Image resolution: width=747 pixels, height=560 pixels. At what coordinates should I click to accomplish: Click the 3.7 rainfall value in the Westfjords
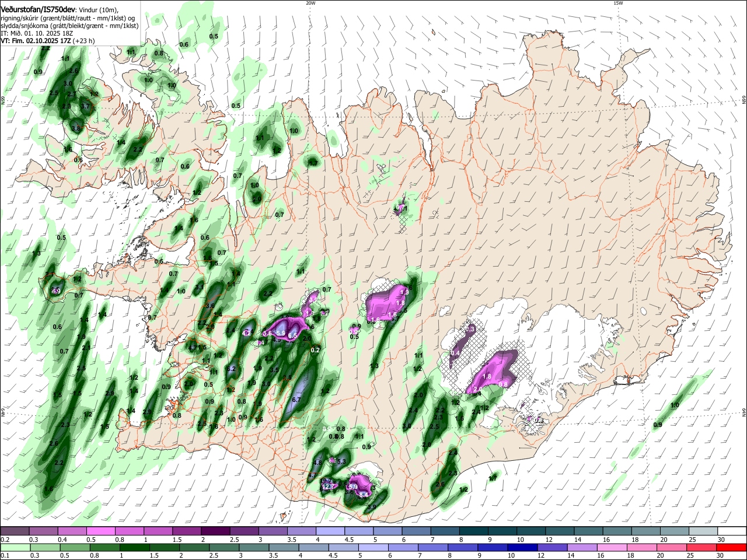click(x=86, y=107)
